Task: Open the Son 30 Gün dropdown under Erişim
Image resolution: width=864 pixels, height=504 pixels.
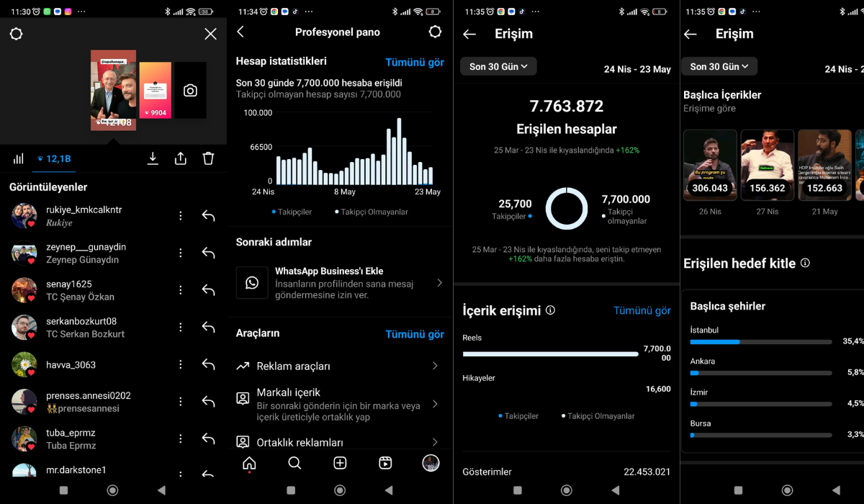Action: pyautogui.click(x=498, y=66)
